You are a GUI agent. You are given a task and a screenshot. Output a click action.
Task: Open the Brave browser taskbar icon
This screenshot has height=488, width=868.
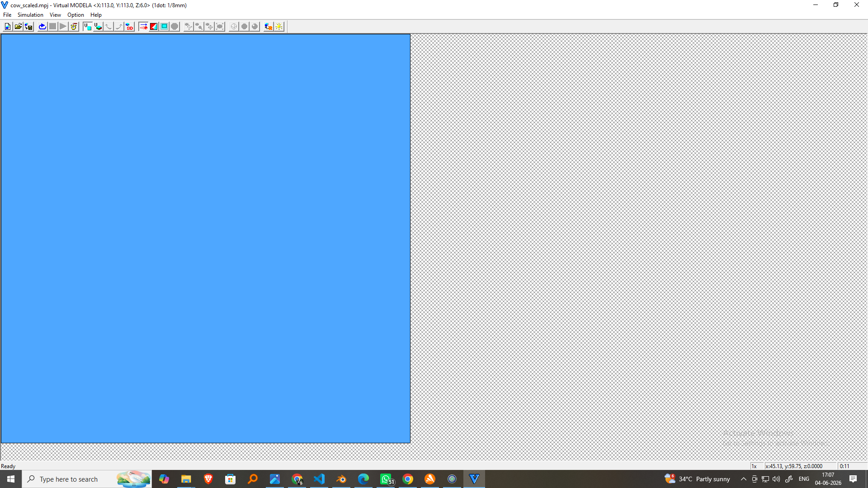point(208,479)
